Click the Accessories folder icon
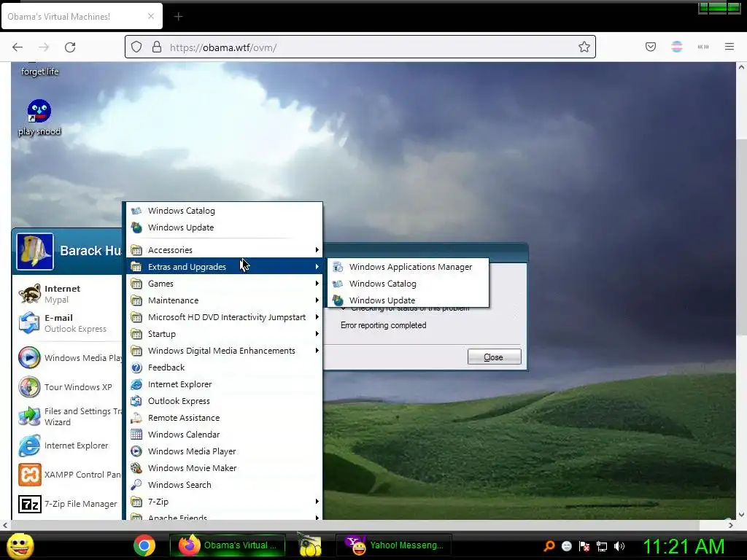747x560 pixels. [136, 250]
